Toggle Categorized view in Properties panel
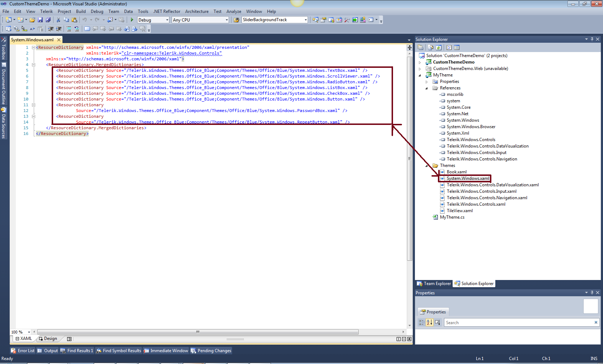Screen dimensions: 603x364 (421, 322)
